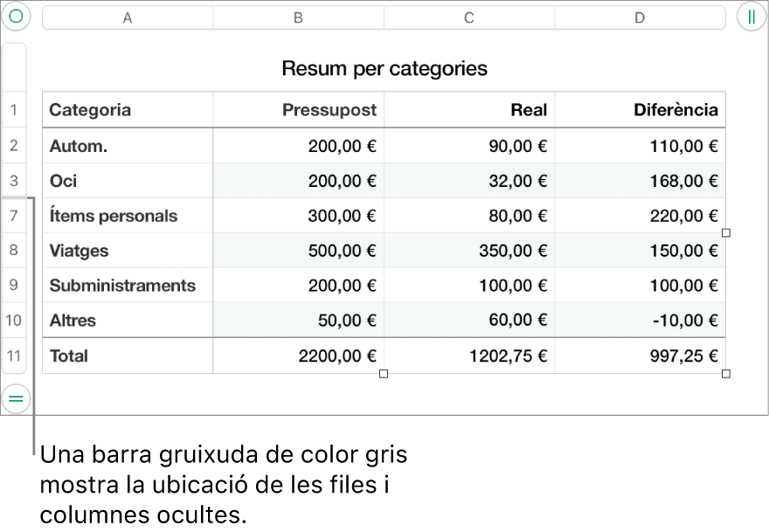The height and width of the screenshot is (532, 769).
Task: Click the Resum per categories title
Action: coord(384,68)
